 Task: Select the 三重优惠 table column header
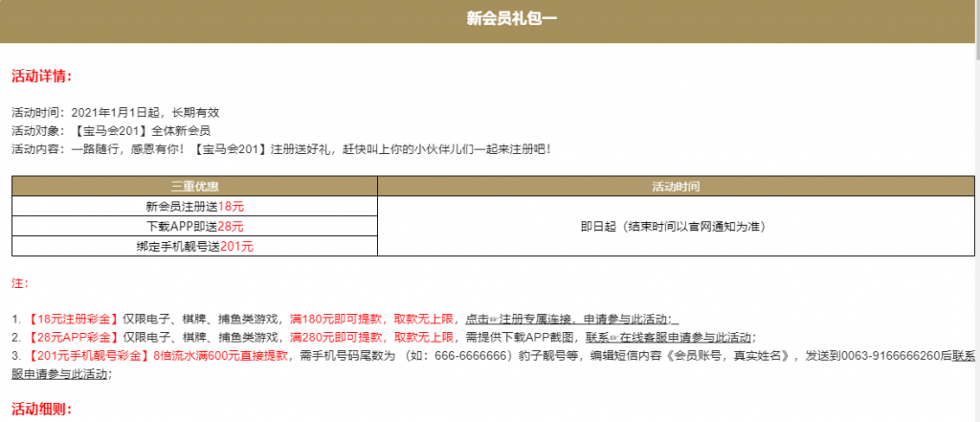(x=194, y=186)
